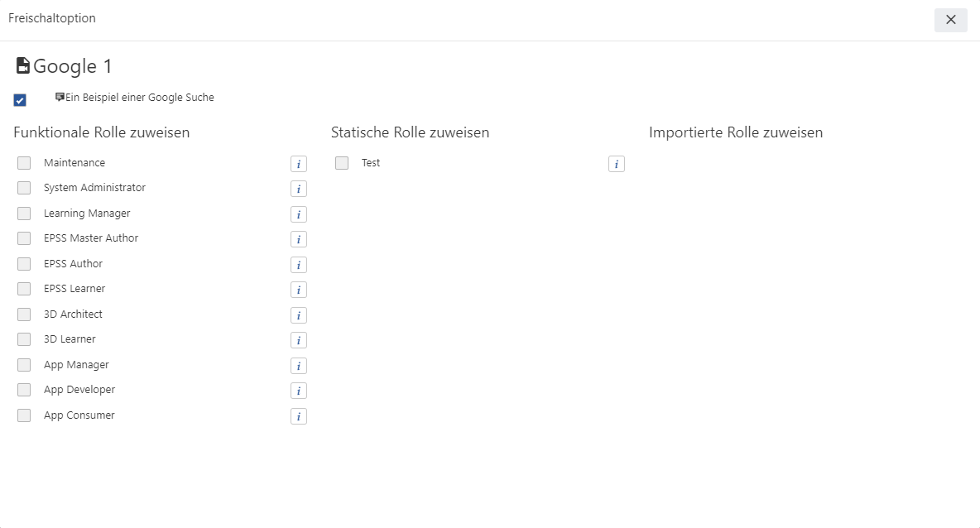Click the Learning Manager checkbox
The image size is (980, 528).
pyautogui.click(x=24, y=214)
